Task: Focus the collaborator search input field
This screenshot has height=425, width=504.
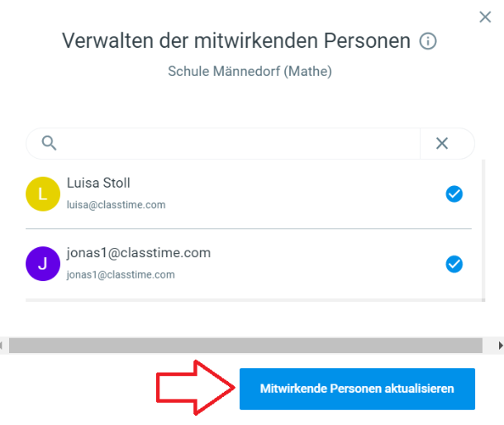Action: [x=238, y=143]
